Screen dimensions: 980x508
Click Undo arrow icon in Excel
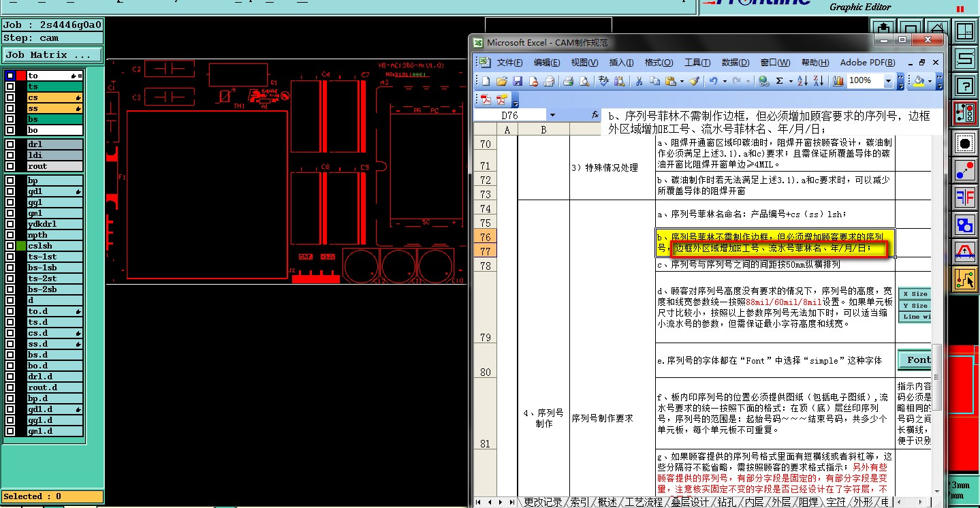coord(713,81)
